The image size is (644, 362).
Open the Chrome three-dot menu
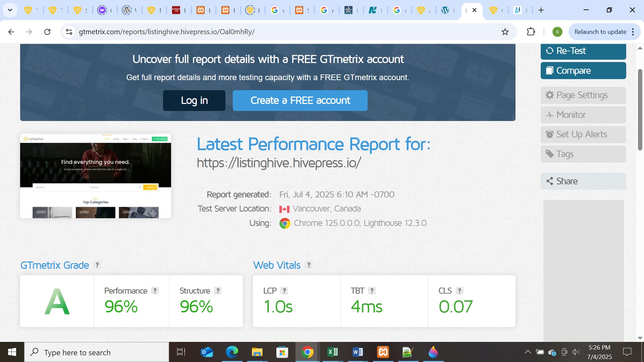[x=633, y=32]
